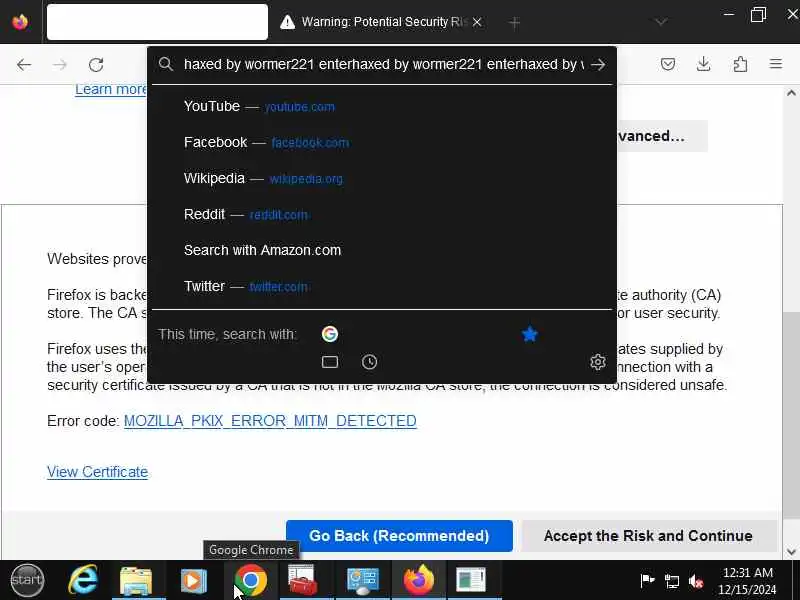Image resolution: width=800 pixels, height=600 pixels.
Task: Open Windows Media Player from taskbar
Action: (193, 580)
